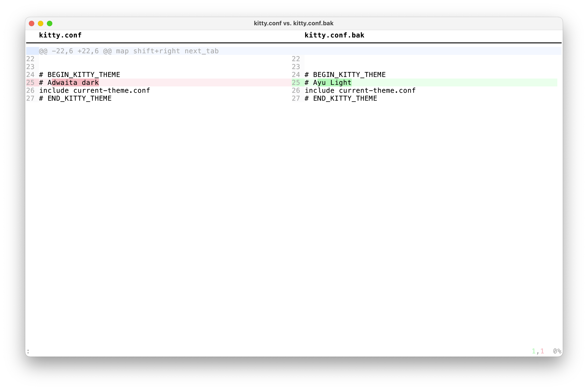Screen dimensions: 588x390
Task: Click line number 25 in right pane
Action: [296, 83]
